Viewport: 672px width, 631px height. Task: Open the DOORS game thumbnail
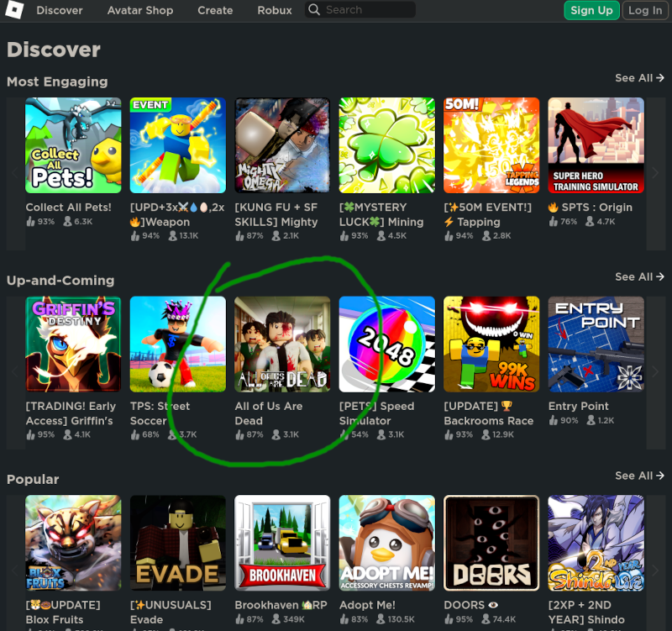491,543
